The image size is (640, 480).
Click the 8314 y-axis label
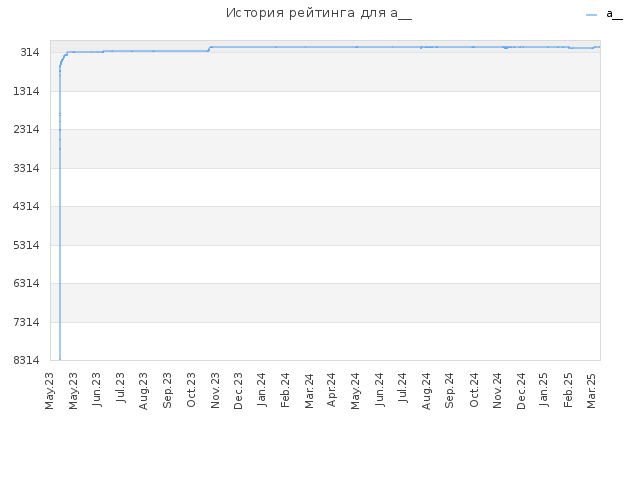26,360
